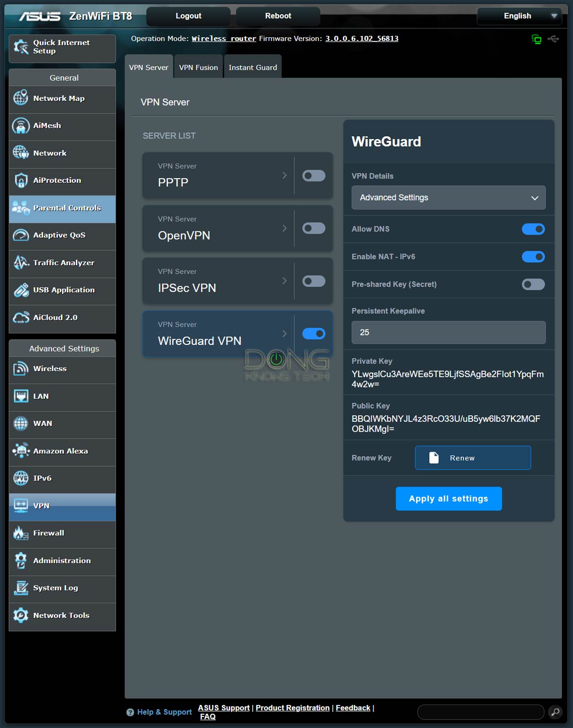
Task: Expand the WireGuard VPN server chevron
Action: pos(285,333)
